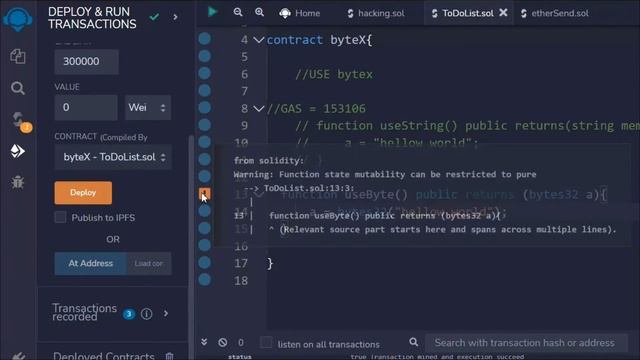Click the //GAS = 153106 comment
Viewport: 640px width, 360px height.
316,109
